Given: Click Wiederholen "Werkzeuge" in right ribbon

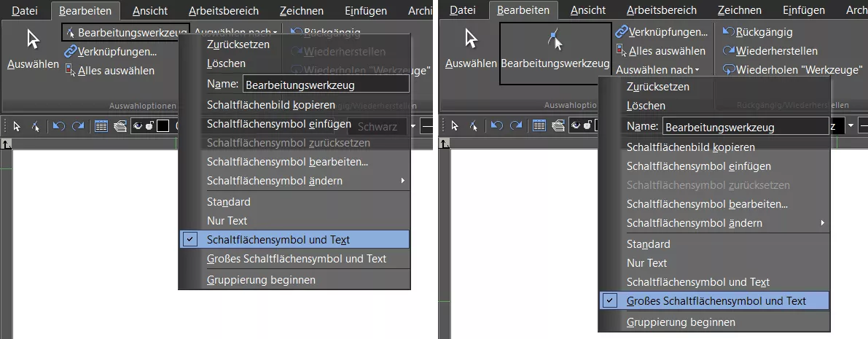Looking at the screenshot, I should tap(792, 70).
